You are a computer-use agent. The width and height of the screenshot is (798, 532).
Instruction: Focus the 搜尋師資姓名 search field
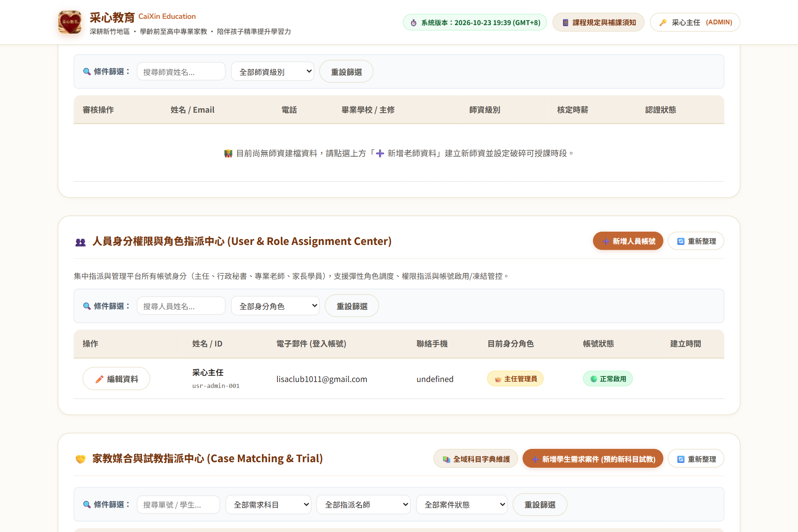pyautogui.click(x=181, y=72)
